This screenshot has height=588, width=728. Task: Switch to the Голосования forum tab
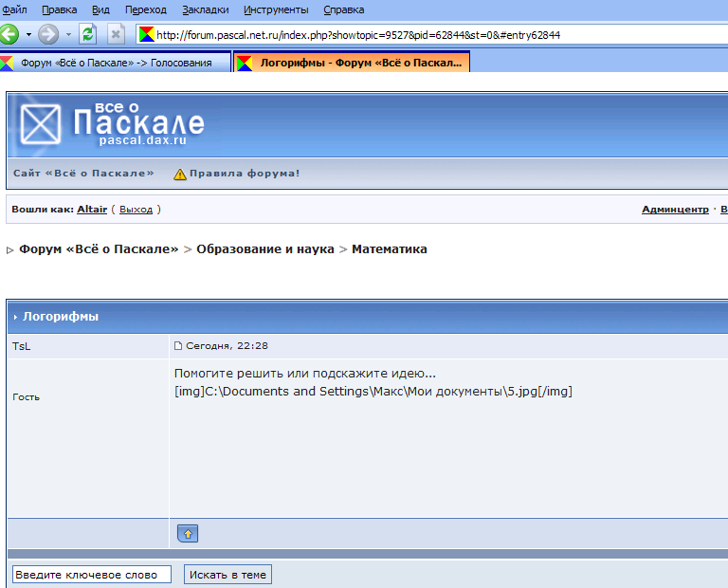click(115, 63)
